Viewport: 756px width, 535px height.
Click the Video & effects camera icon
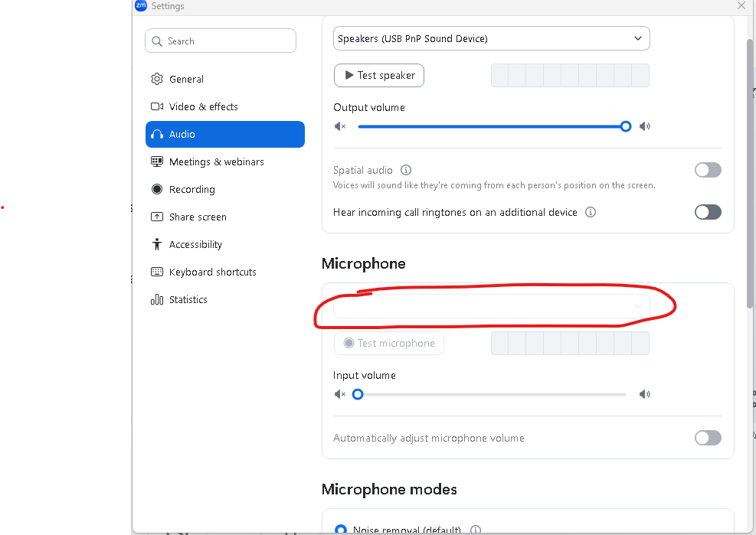click(x=157, y=106)
